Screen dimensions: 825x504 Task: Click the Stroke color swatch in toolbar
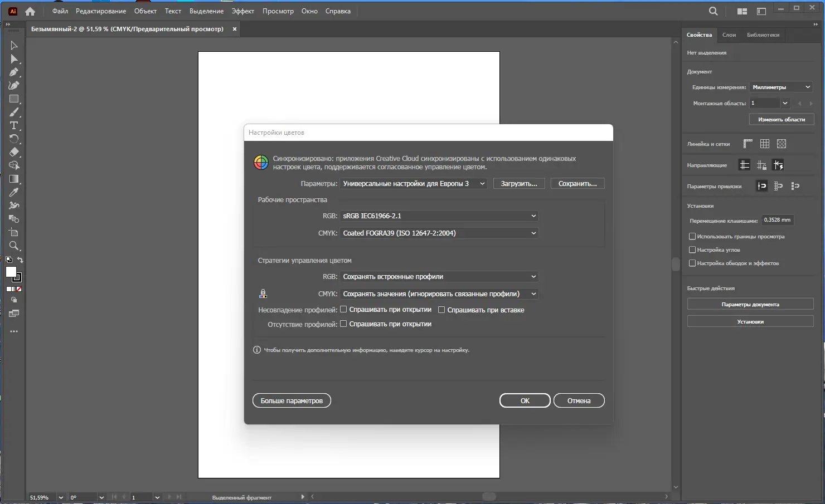[x=18, y=277]
